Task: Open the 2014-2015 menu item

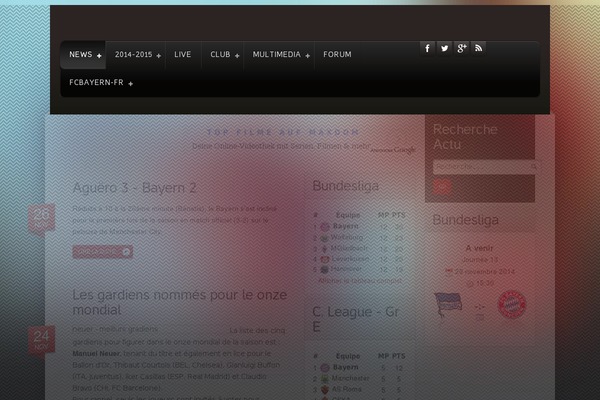Action: pos(135,55)
